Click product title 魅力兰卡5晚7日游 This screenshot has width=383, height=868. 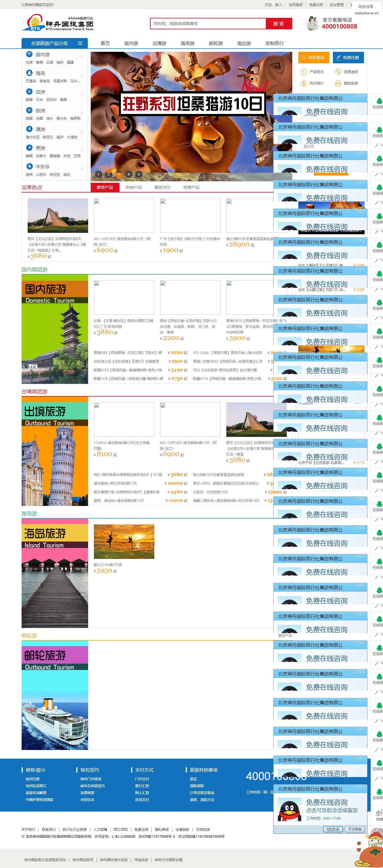point(108,565)
